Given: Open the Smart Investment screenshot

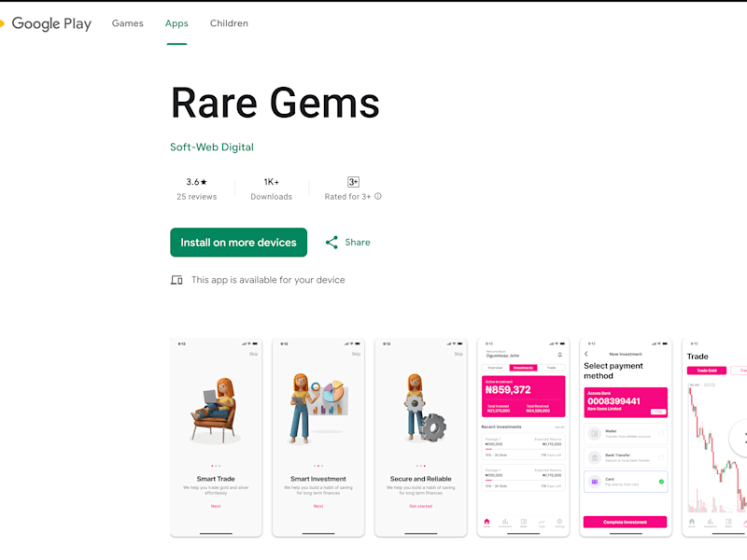Looking at the screenshot, I should coord(318,438).
